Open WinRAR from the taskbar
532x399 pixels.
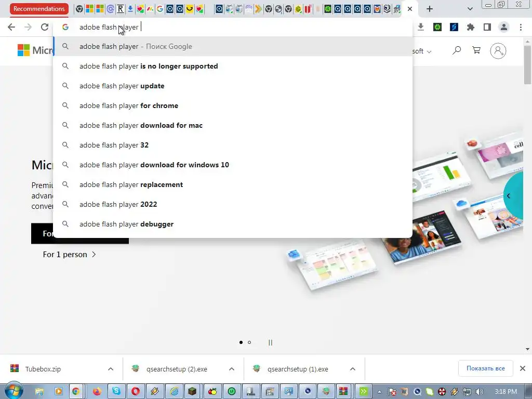(x=344, y=392)
